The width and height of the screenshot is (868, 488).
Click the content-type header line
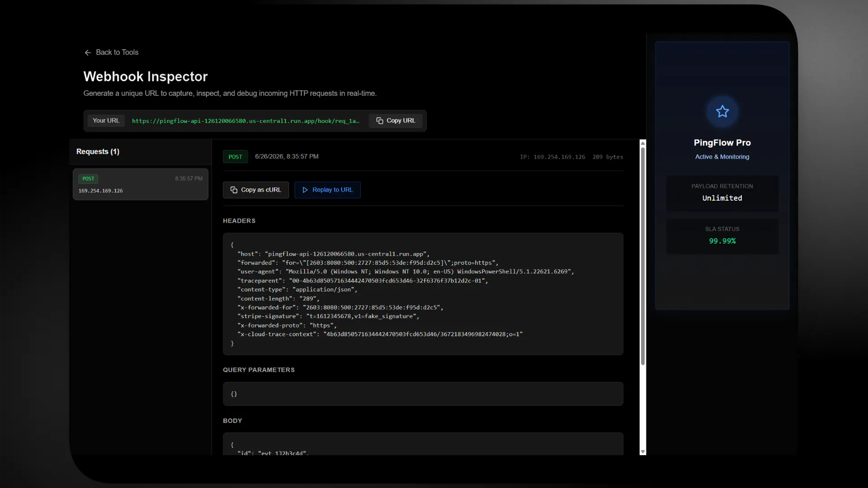pos(297,290)
